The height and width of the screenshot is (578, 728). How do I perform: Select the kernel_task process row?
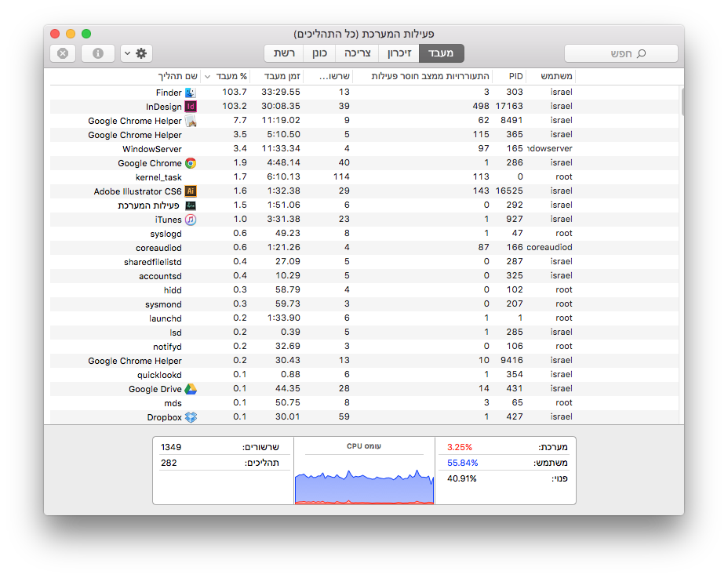pyautogui.click(x=364, y=177)
